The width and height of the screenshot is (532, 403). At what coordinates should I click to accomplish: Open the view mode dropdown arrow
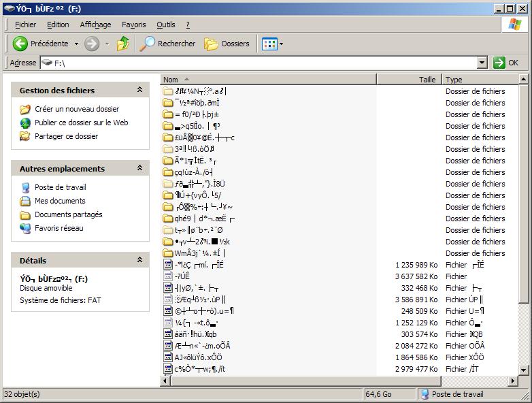click(x=281, y=44)
